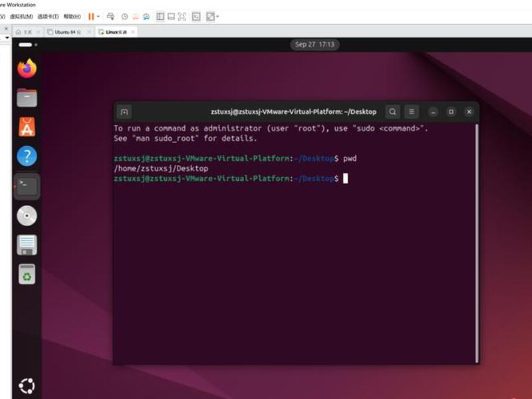Open the Trash icon in the dock
532x399 pixels.
pyautogui.click(x=27, y=274)
